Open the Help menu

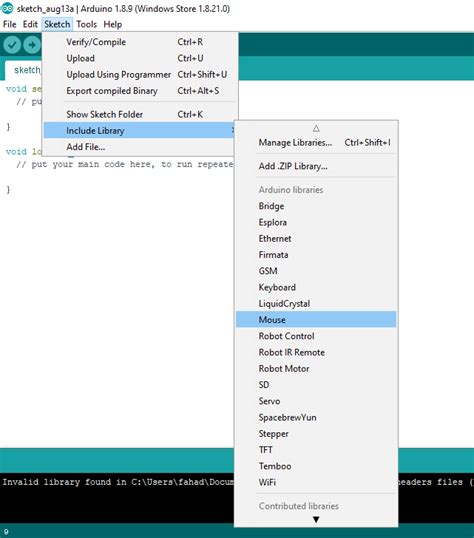(113, 24)
